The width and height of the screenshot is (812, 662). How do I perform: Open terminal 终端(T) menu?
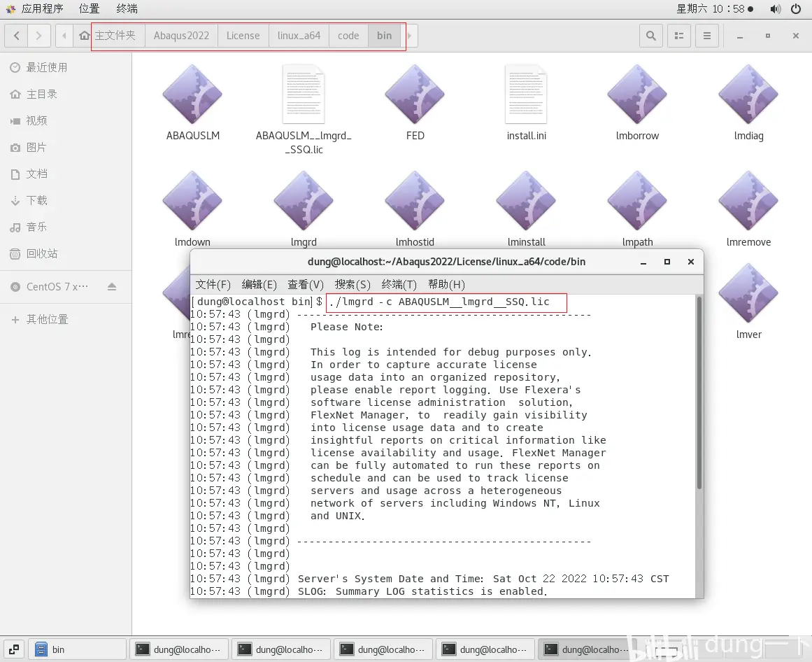tap(399, 284)
